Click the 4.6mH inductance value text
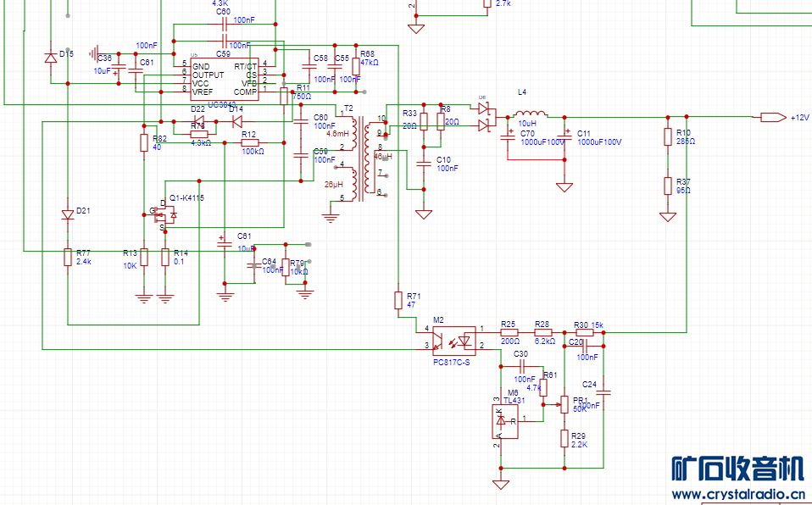The width and height of the screenshot is (812, 505). [x=339, y=134]
